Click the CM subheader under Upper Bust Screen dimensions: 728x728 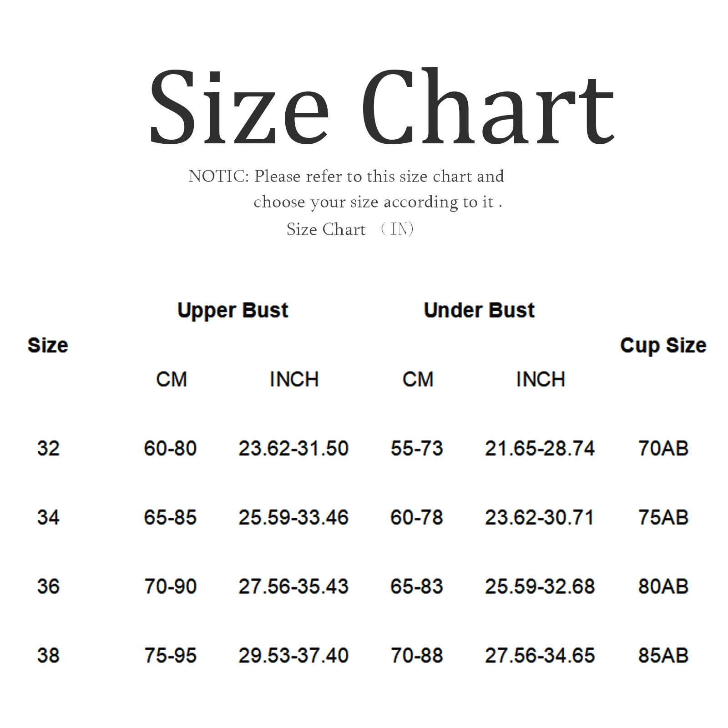coord(172,379)
